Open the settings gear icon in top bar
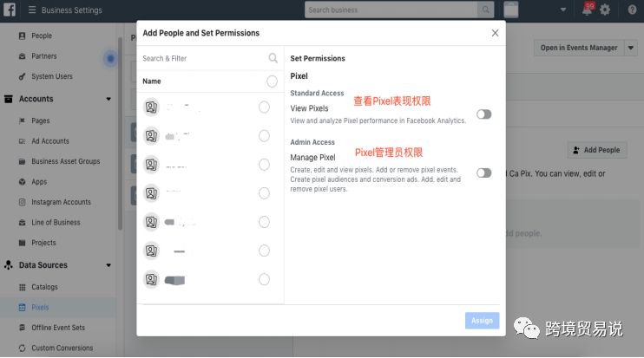Screen dimensions: 644x358 pyautogui.click(x=605, y=10)
